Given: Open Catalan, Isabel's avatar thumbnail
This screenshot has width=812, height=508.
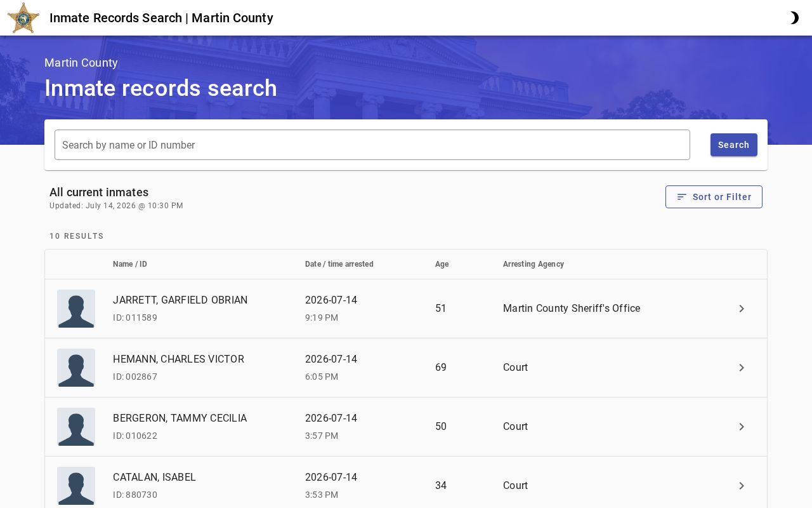Looking at the screenshot, I should 76,486.
